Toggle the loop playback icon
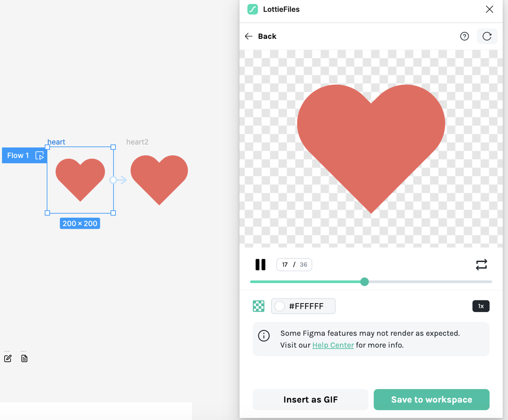Image resolution: width=508 pixels, height=420 pixels. (x=481, y=265)
